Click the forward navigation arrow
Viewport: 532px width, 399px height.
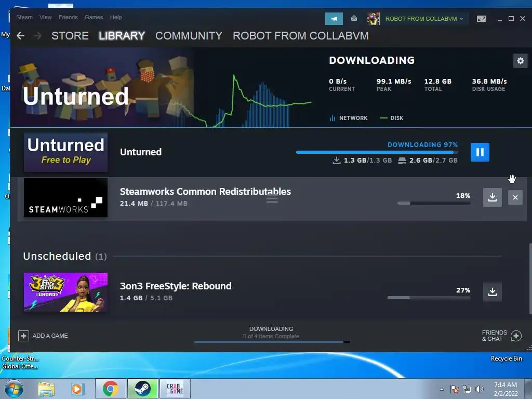pyautogui.click(x=37, y=36)
